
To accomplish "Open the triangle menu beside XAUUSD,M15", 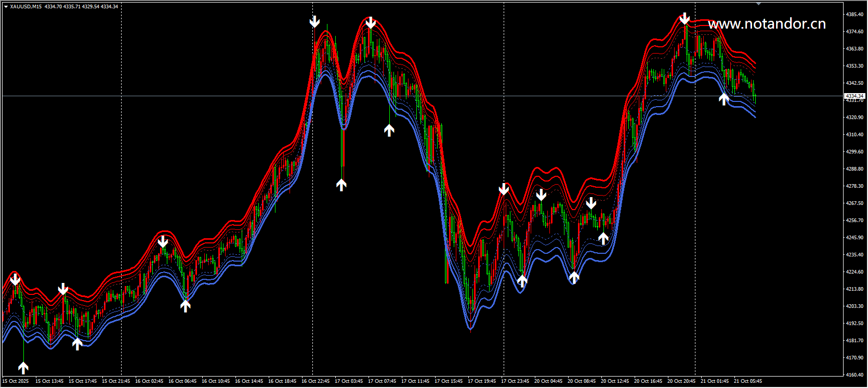I will coord(6,7).
